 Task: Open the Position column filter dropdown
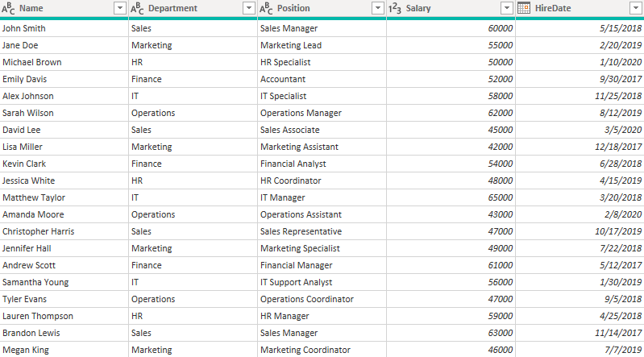click(378, 8)
